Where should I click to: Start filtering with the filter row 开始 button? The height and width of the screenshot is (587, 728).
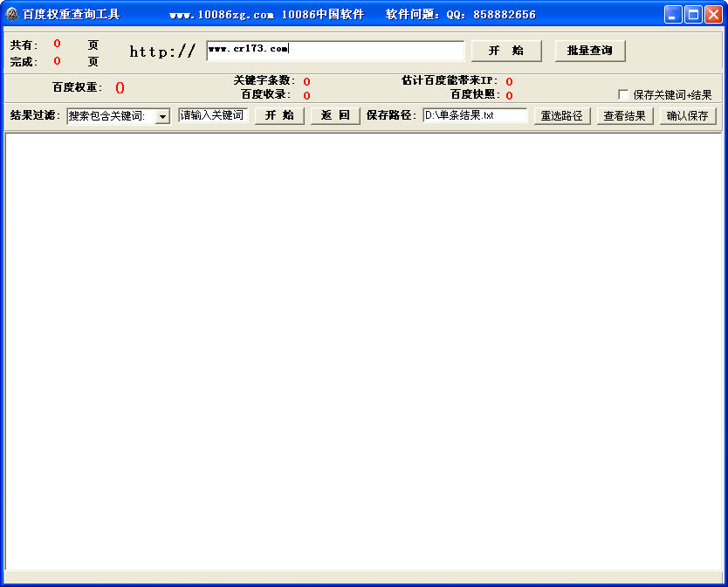(x=279, y=115)
